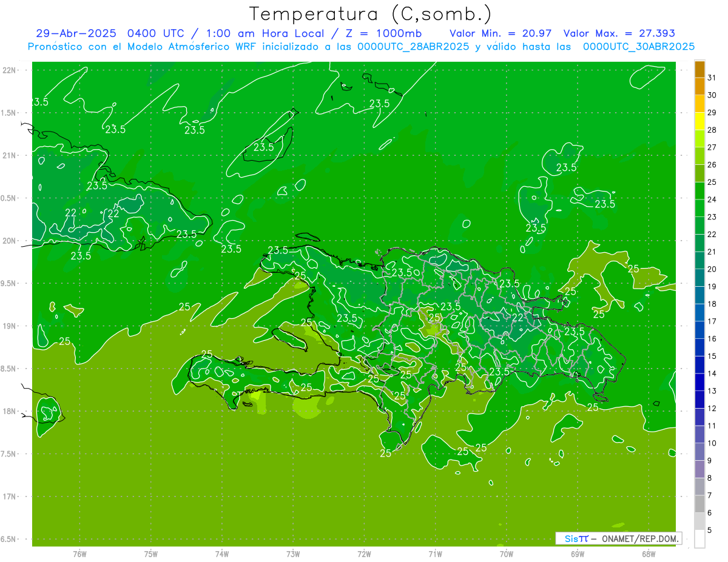Click the 75W longitude axis label
Screen dimensions: 728x562
point(151,554)
